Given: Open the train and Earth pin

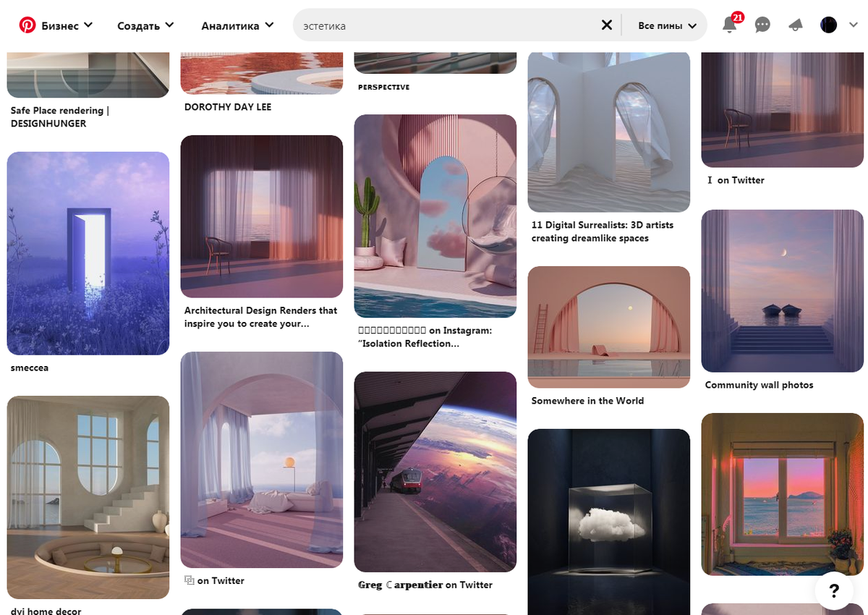Looking at the screenshot, I should point(435,472).
